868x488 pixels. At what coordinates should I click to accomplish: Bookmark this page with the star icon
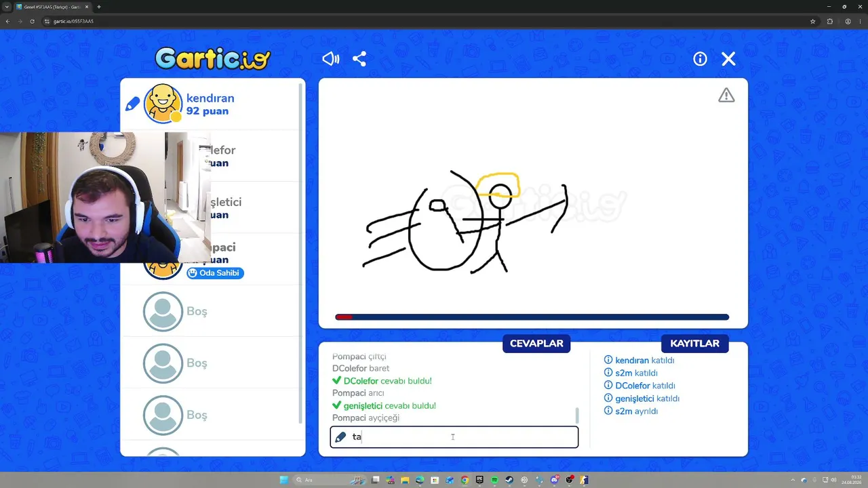(812, 21)
